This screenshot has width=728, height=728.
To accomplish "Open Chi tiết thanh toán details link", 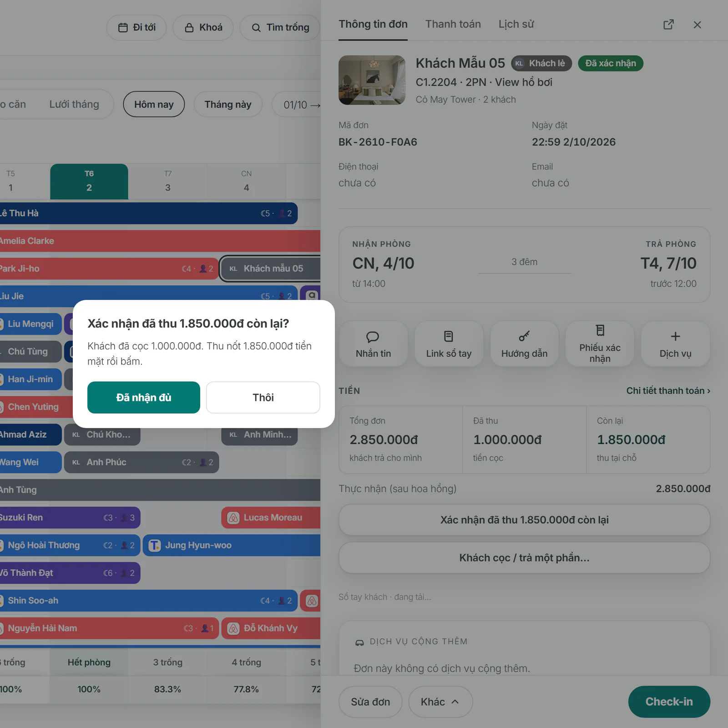I will 668,391.
